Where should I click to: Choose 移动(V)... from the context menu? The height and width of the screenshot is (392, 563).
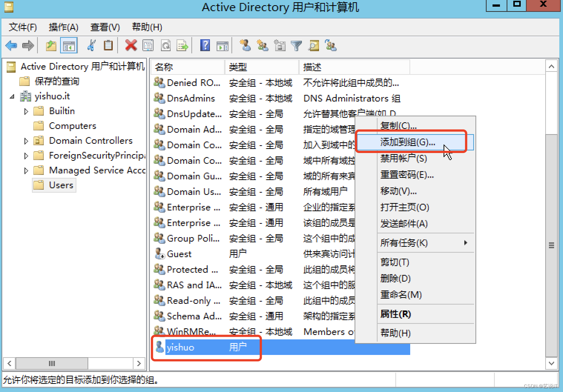point(415,191)
